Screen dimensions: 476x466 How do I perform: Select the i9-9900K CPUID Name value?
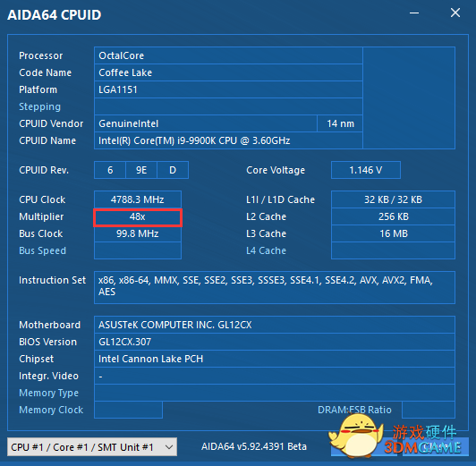[x=228, y=140]
